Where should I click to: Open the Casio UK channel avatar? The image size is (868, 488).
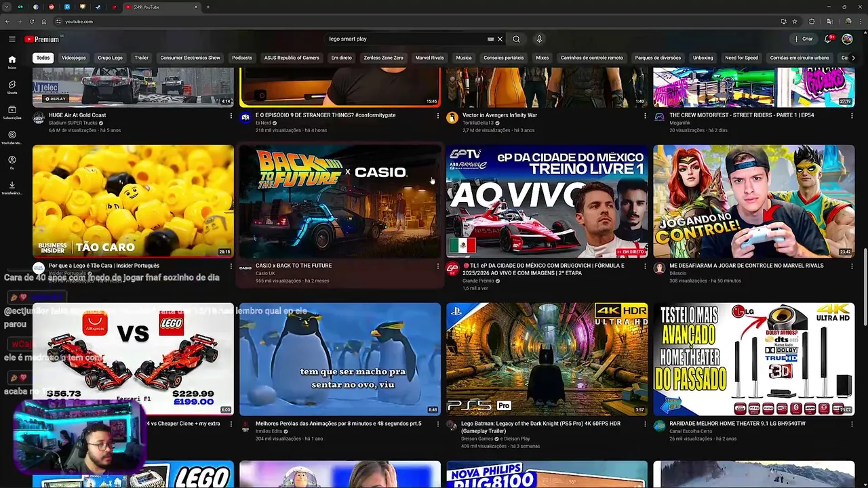[x=245, y=268]
